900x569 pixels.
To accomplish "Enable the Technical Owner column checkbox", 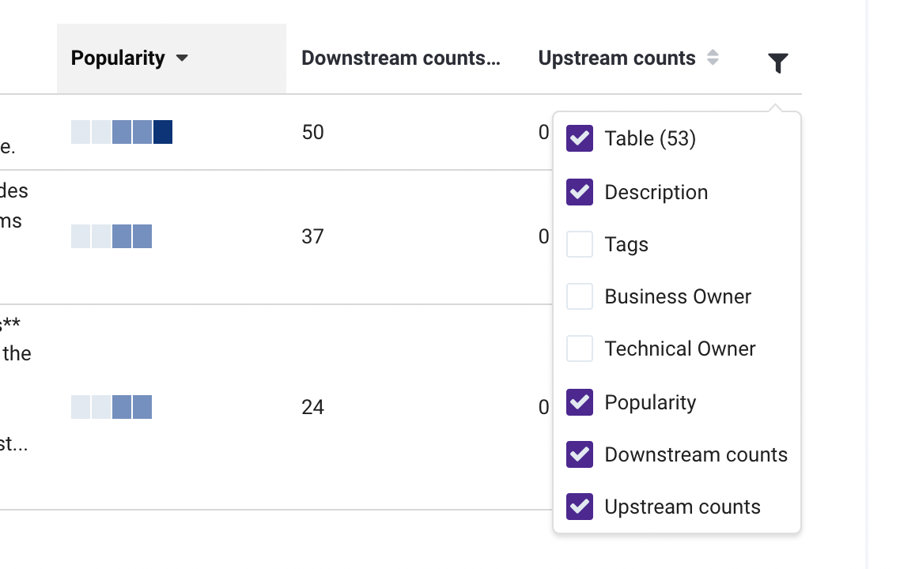I will (580, 348).
